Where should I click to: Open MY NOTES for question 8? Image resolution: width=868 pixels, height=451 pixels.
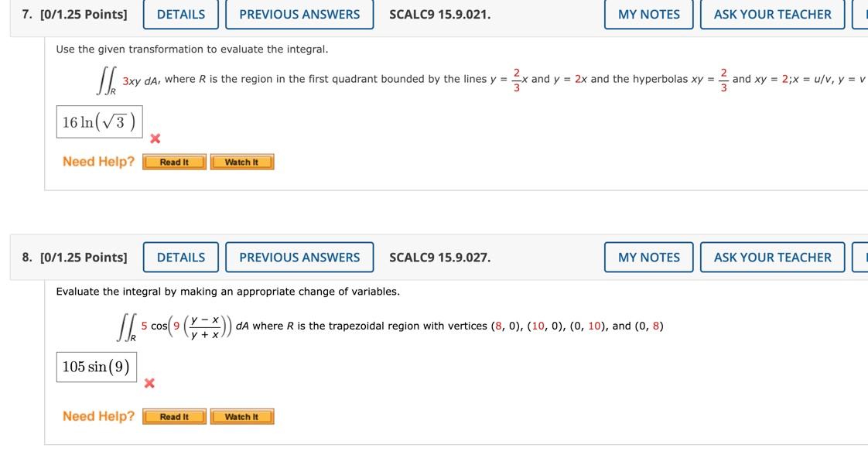648,257
